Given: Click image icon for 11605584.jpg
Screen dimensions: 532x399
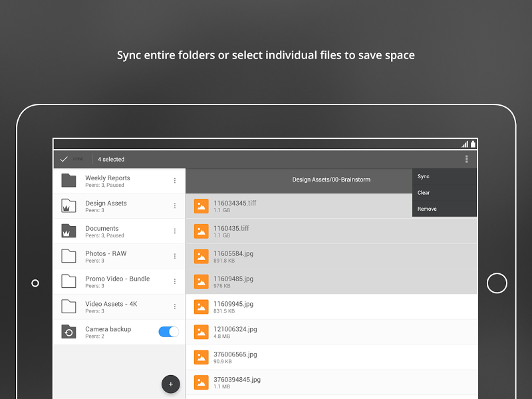Looking at the screenshot, I should [201, 257].
